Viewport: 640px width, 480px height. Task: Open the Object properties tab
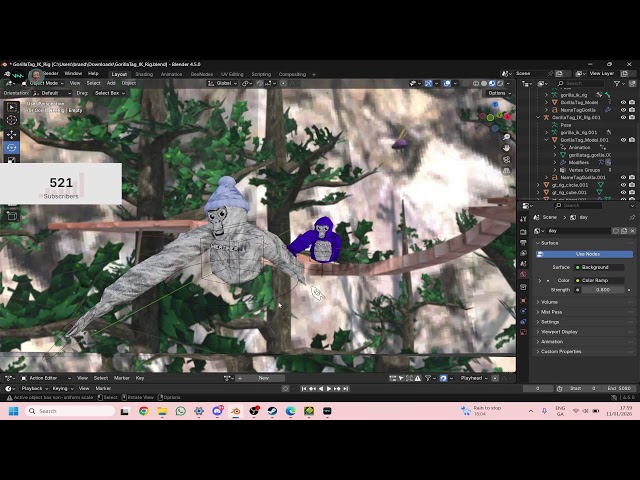tap(524, 300)
